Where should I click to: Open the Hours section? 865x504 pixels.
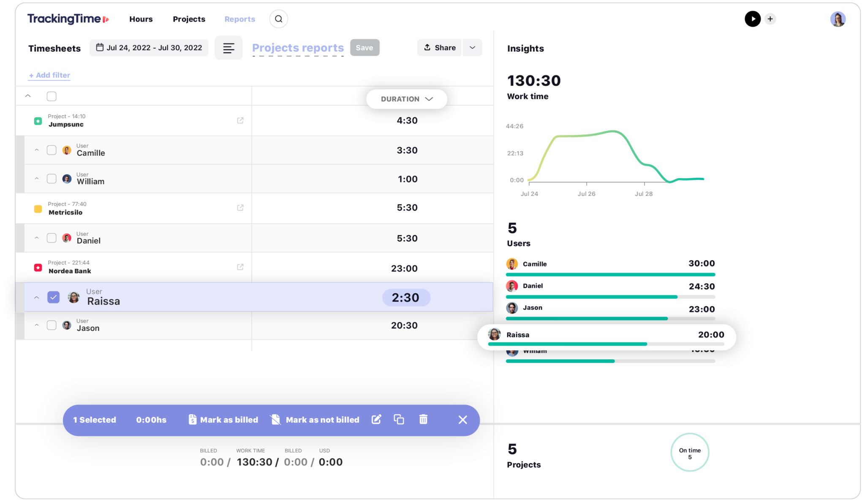click(x=141, y=19)
